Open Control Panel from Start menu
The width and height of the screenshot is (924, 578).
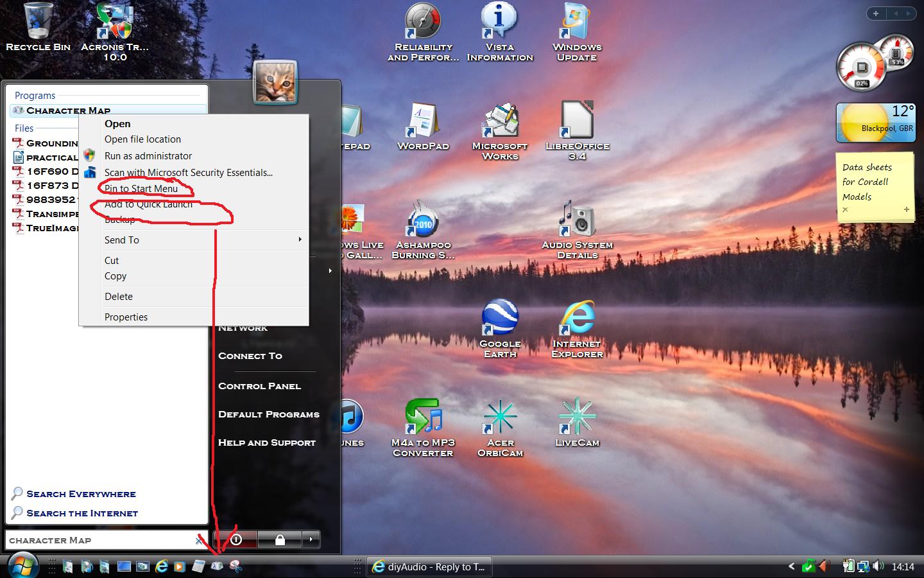tap(259, 386)
